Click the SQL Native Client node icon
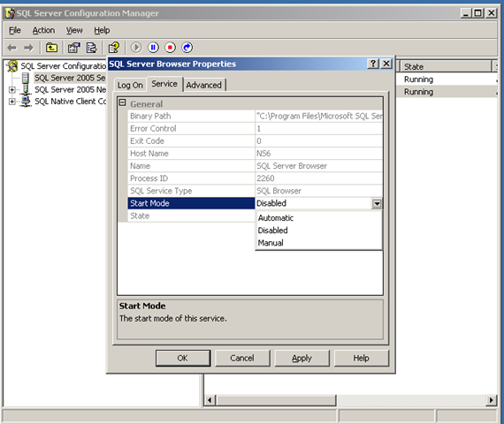This screenshot has height=424, width=504. point(26,102)
